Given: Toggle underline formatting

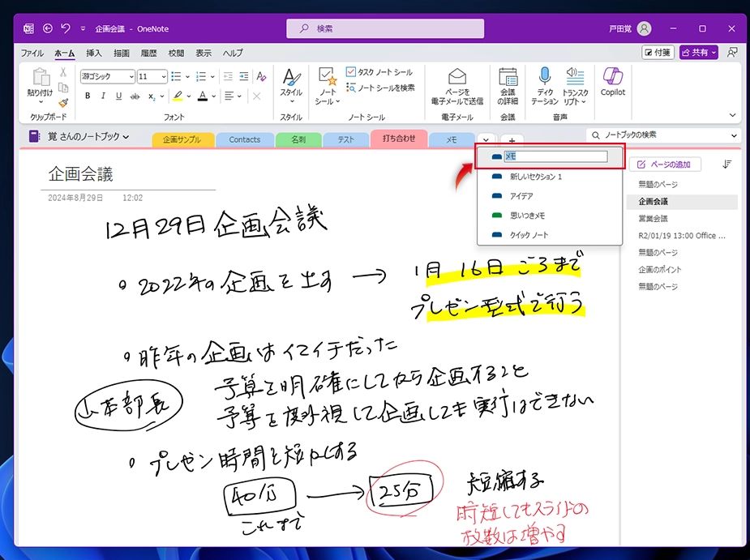Looking at the screenshot, I should [118, 96].
